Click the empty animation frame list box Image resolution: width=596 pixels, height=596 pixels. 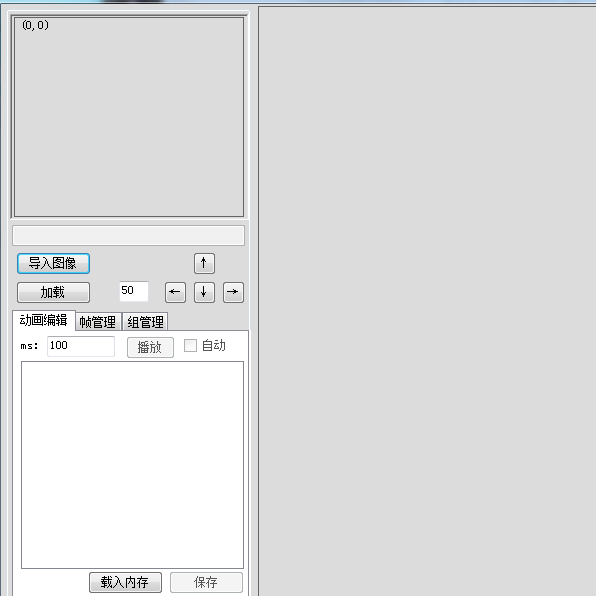(132, 465)
